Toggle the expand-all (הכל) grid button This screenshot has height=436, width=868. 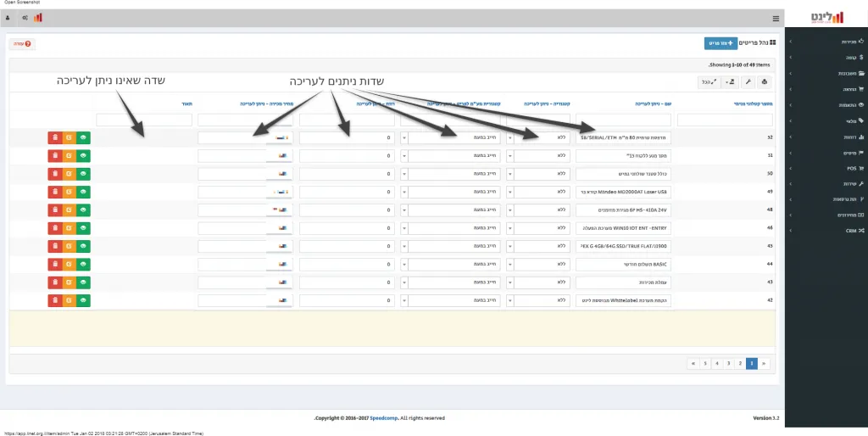coord(708,82)
